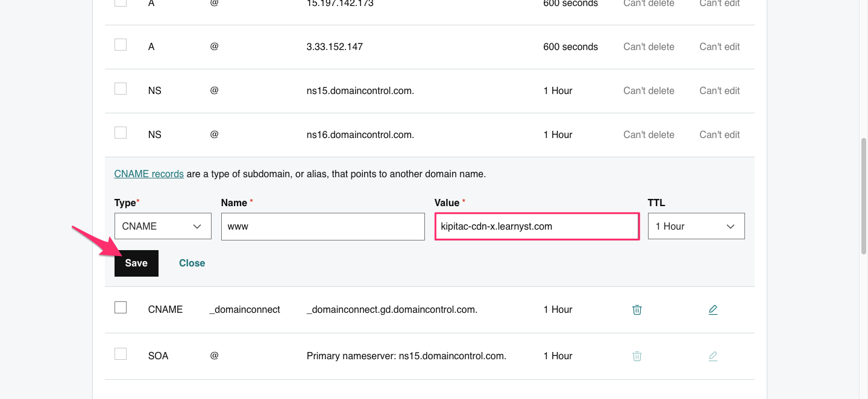
Task: Select the checkbox for ns15.domaincontrol.com NS record
Action: point(120,88)
